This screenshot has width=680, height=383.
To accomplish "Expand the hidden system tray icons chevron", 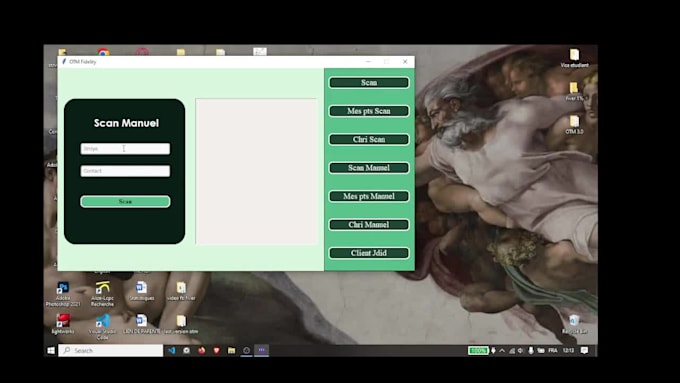I will (x=502, y=350).
